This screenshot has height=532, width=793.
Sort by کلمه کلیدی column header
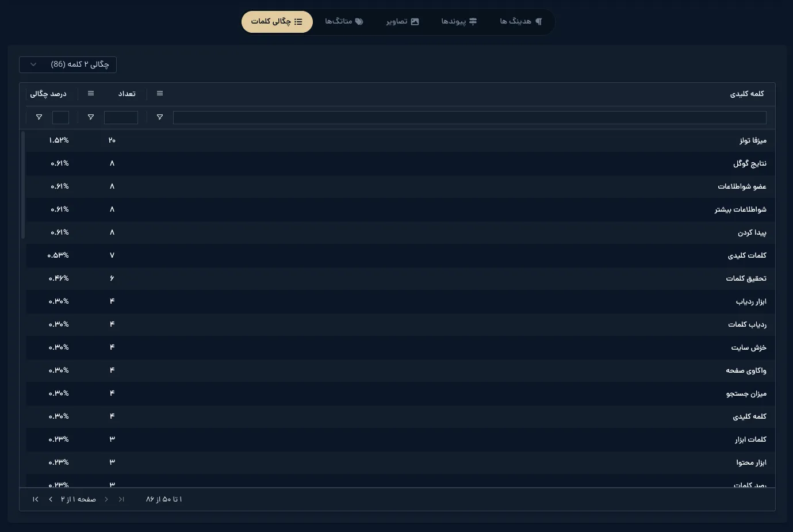point(747,94)
